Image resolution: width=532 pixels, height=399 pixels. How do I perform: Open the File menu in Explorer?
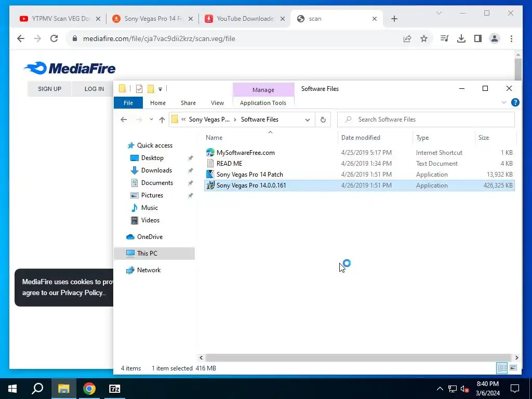pos(128,103)
